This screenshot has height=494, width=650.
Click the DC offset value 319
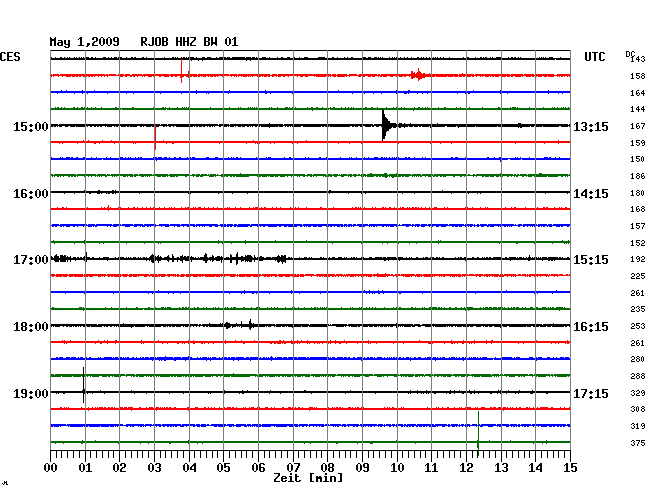coord(638,426)
